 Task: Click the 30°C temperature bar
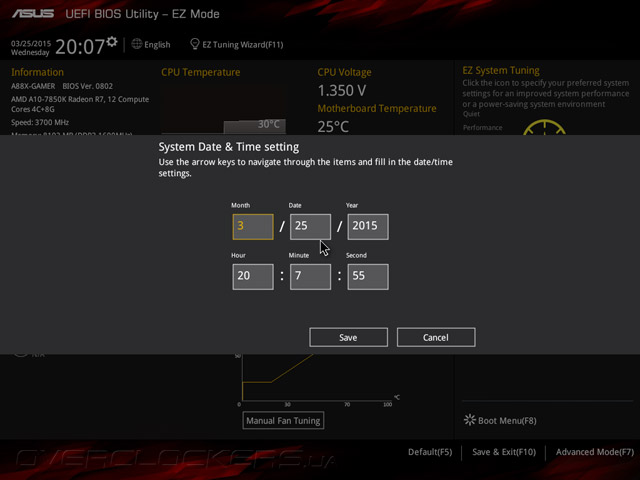pyautogui.click(x=255, y=126)
